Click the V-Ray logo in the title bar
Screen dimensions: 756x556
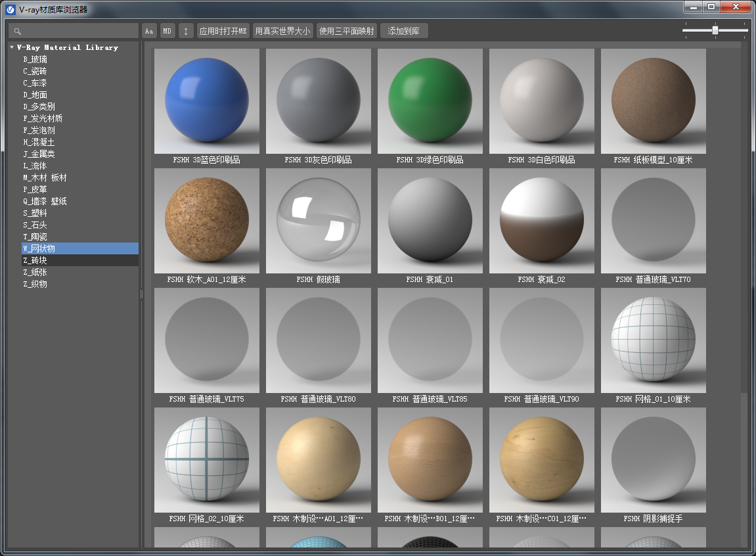(x=10, y=10)
